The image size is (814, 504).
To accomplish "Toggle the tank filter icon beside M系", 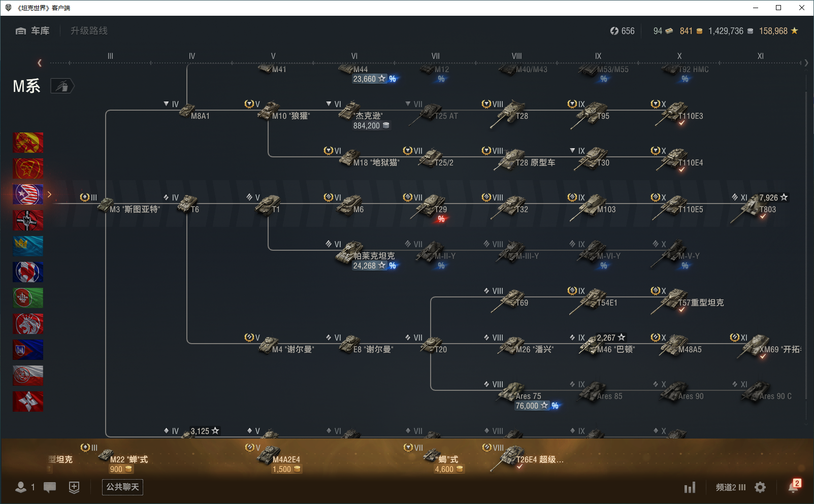I will [x=62, y=86].
